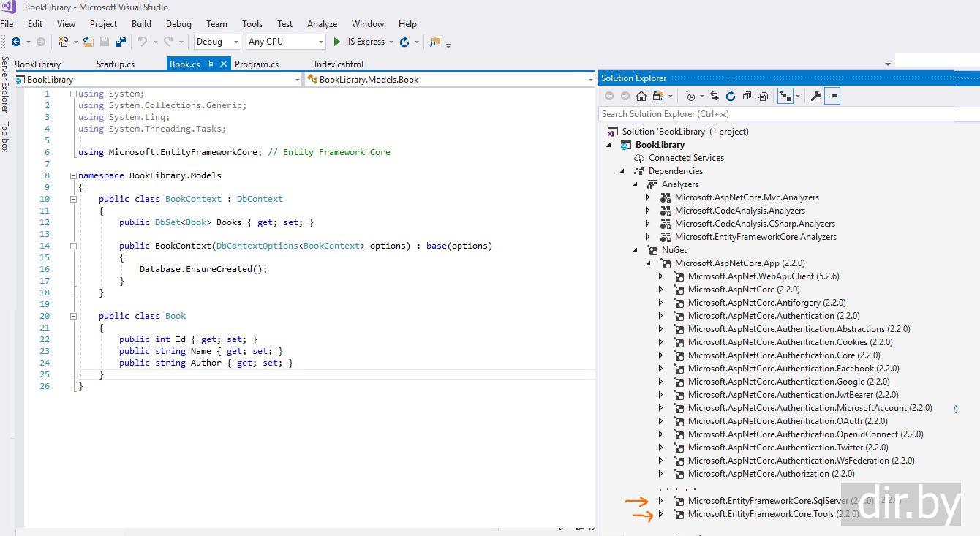Select Connected Services in Solution Explorer
The height and width of the screenshot is (536, 980).
coord(685,158)
